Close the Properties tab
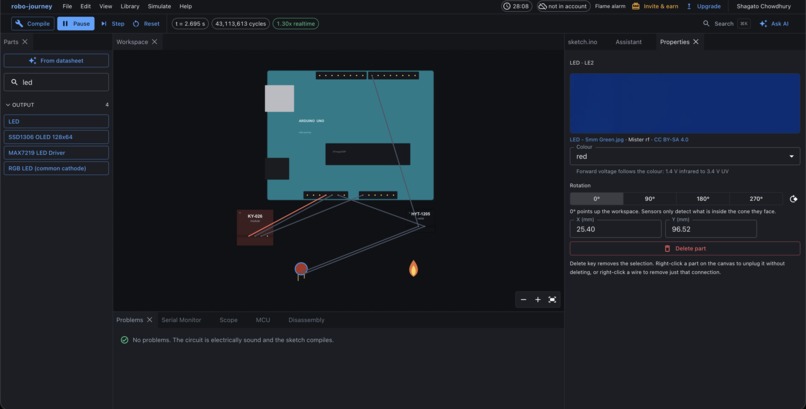806x409 pixels. click(696, 42)
